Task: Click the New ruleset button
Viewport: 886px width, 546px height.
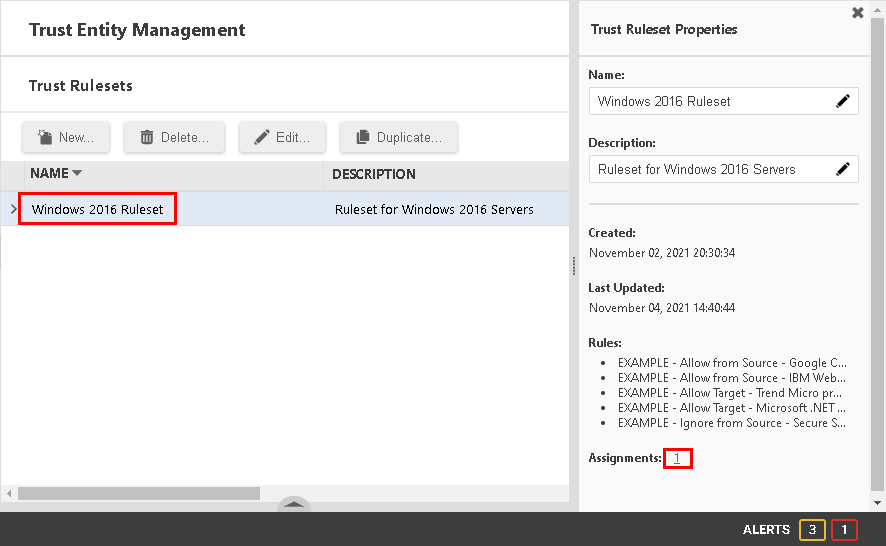Action: (x=66, y=138)
